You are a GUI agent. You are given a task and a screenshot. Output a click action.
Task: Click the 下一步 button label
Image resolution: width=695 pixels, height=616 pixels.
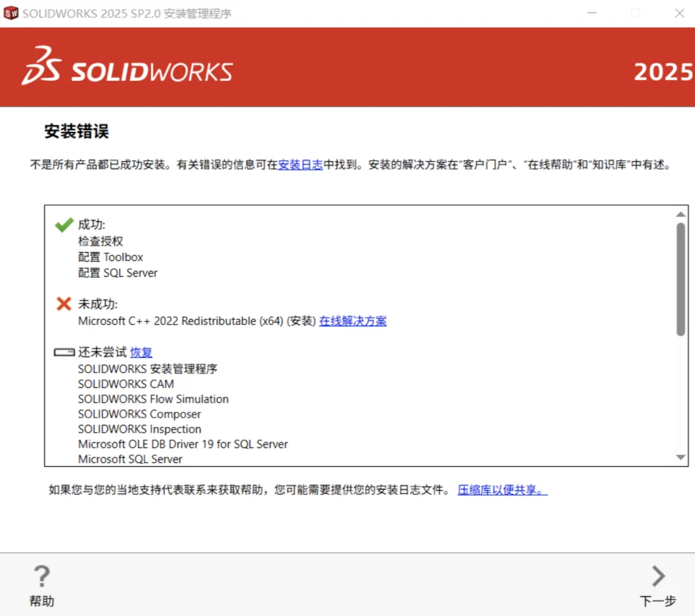click(x=658, y=601)
